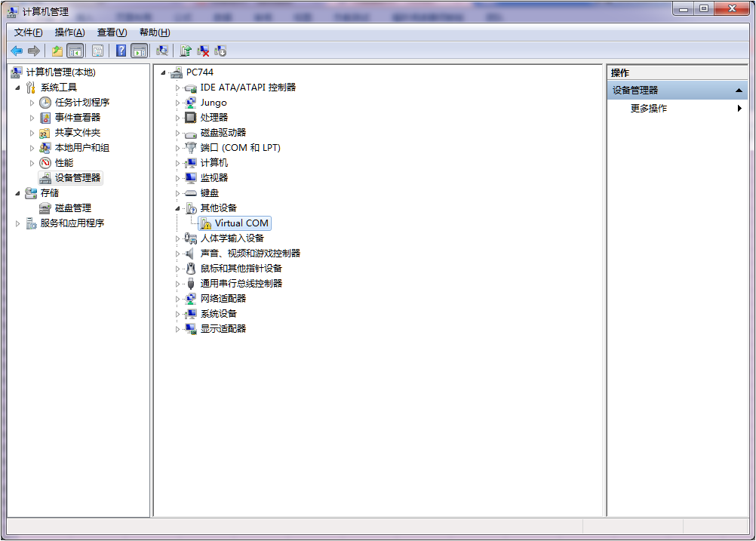Toggle the Show/Hide Console Tree toolbar icon
The width and height of the screenshot is (756, 541).
point(76,50)
